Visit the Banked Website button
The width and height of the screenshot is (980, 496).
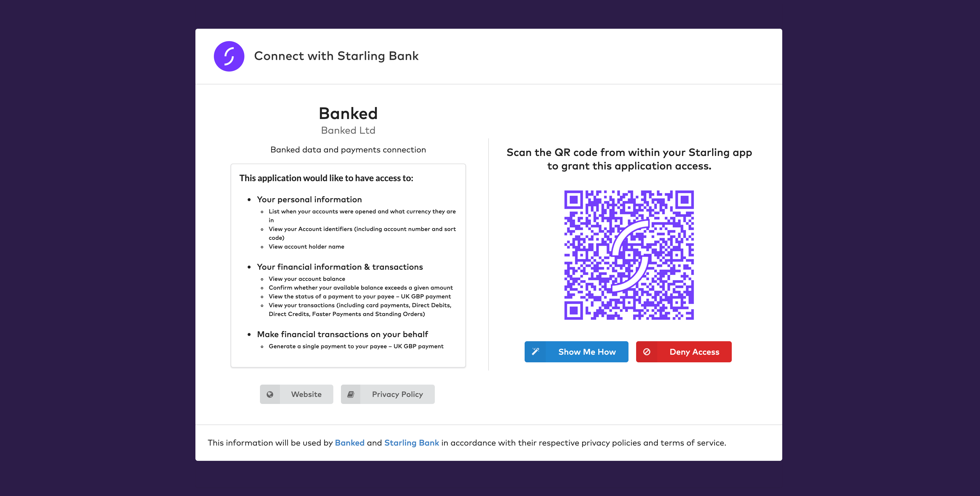pyautogui.click(x=296, y=394)
